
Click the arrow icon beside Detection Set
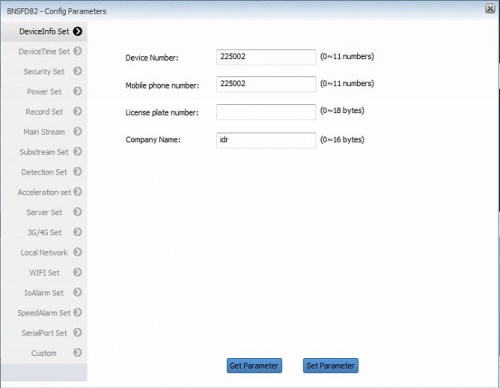tap(78, 172)
